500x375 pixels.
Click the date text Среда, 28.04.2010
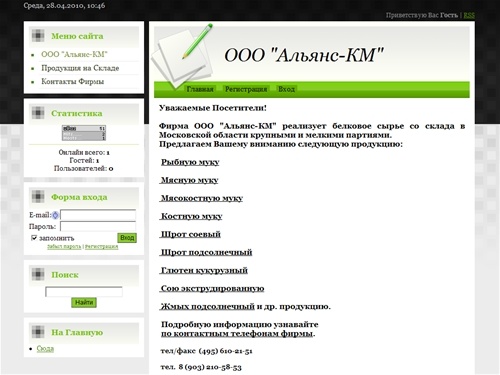64,6
